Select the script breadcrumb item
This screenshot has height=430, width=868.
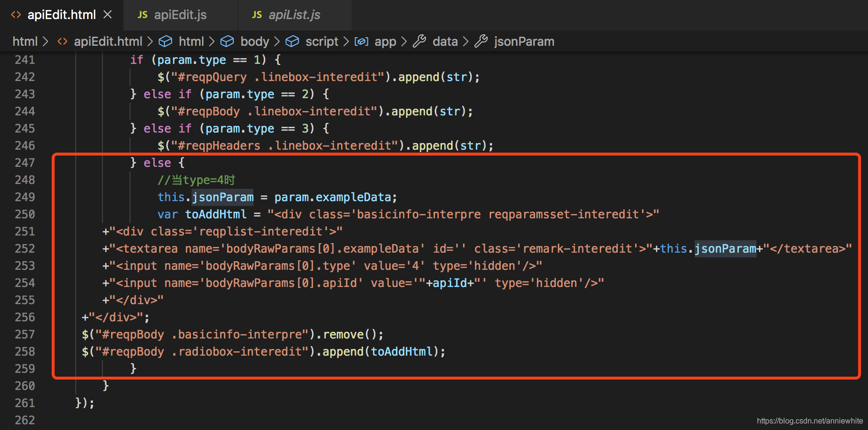tap(322, 41)
